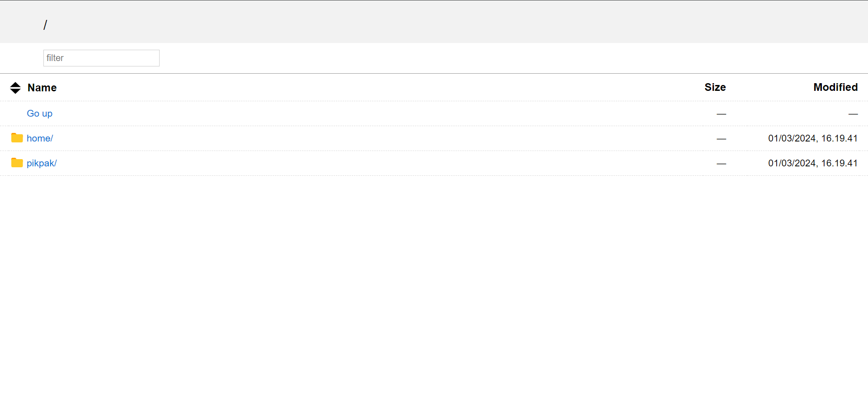Focus the filter text box
Screen dimensions: 868x396
tap(101, 58)
